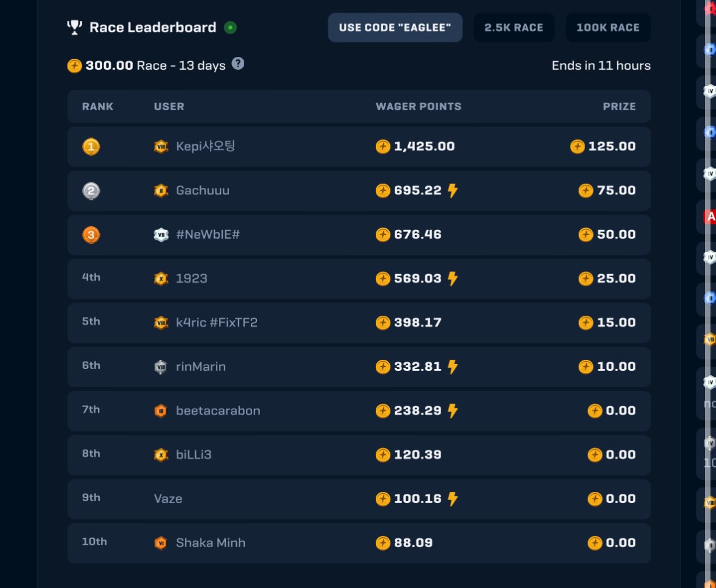Viewport: 716px width, 588px height.
Task: Click the silver second place medal
Action: pyautogui.click(x=91, y=191)
